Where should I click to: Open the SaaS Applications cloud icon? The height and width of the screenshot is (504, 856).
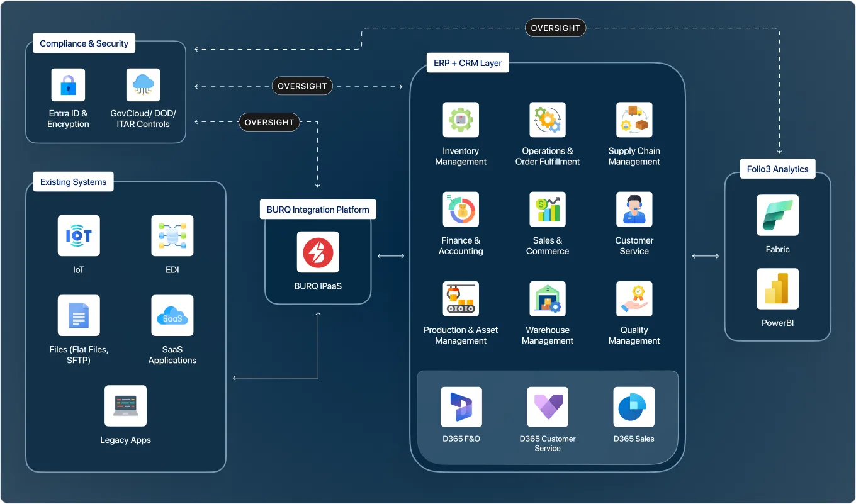(172, 315)
